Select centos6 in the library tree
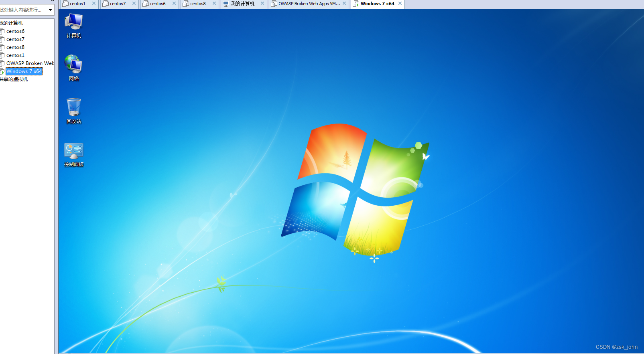Image resolution: width=644 pixels, height=354 pixels. tap(15, 31)
